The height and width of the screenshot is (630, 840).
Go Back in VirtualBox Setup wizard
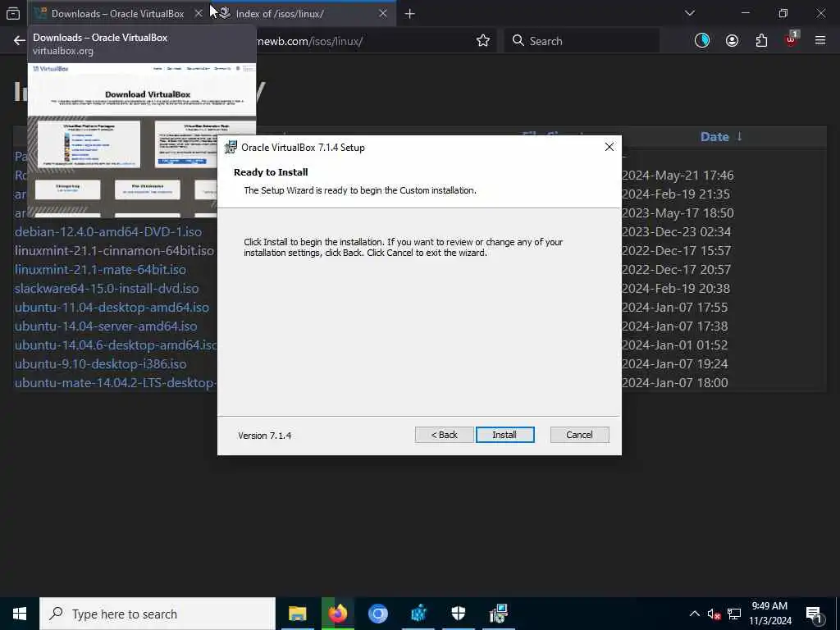click(x=444, y=435)
